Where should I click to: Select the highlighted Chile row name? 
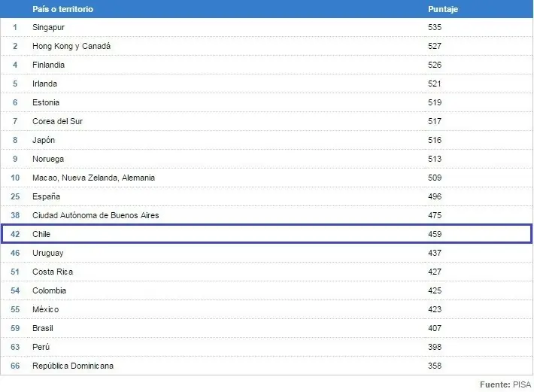(41, 234)
